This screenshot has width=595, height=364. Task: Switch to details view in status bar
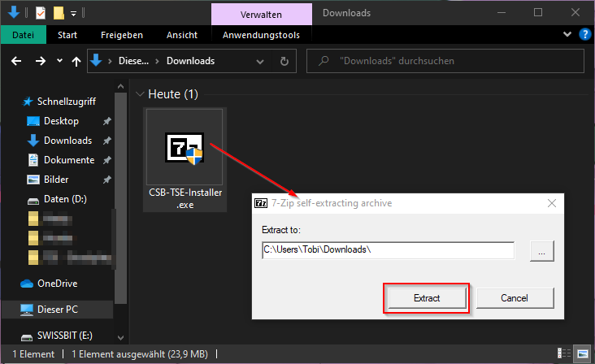pos(564,353)
